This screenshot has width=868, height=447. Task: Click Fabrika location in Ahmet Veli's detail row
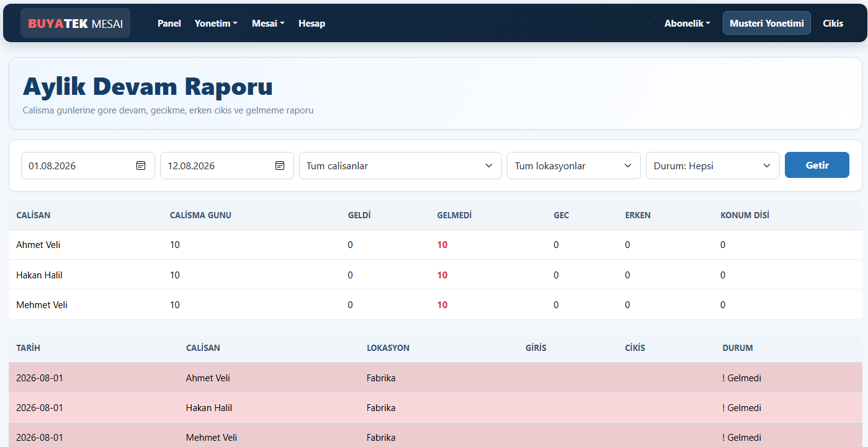pos(381,378)
